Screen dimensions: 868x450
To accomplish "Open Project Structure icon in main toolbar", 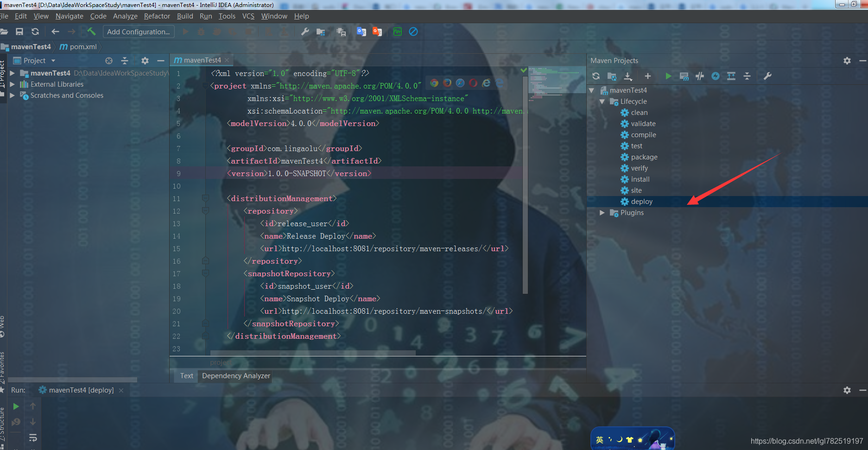I will click(x=321, y=32).
